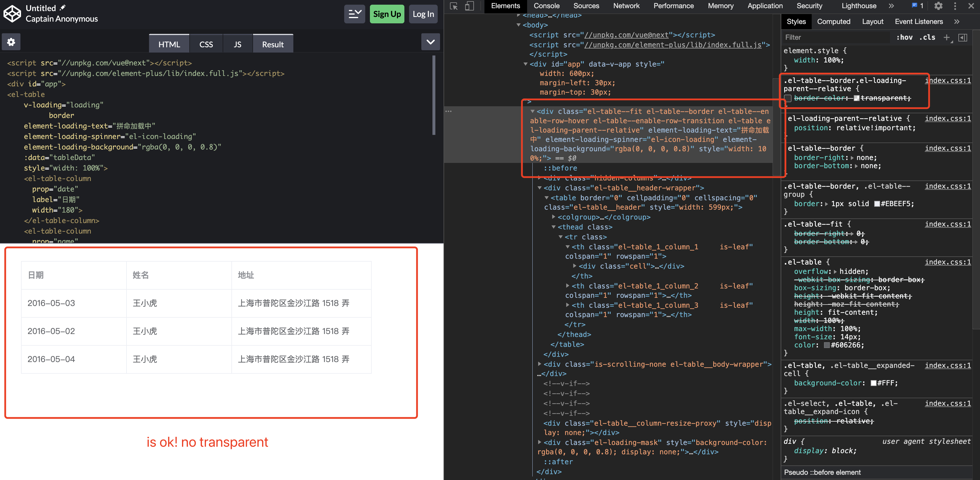Expand the editor chevron dropdown menu
The height and width of the screenshot is (480, 980).
[430, 42]
